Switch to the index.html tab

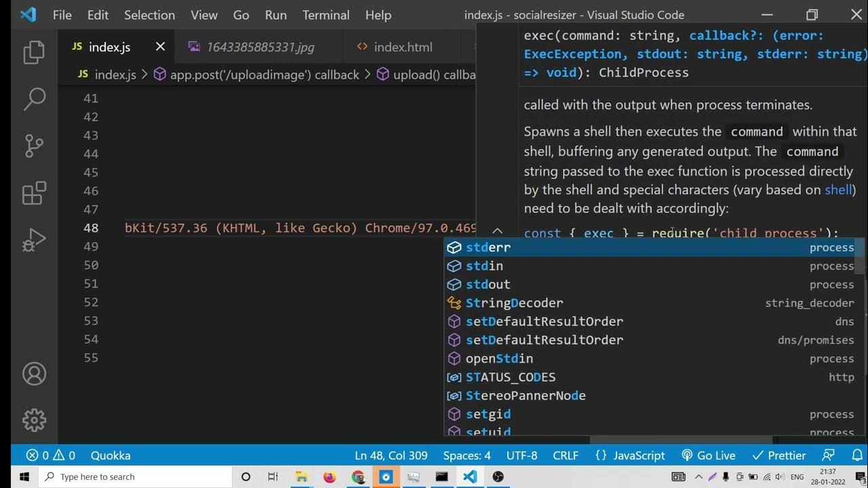[x=403, y=47]
